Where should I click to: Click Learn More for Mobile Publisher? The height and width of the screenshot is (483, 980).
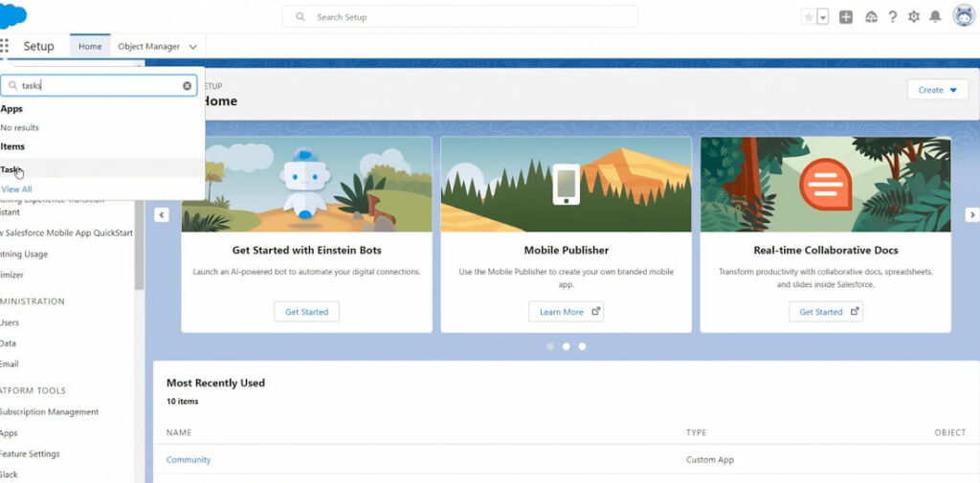coord(567,312)
